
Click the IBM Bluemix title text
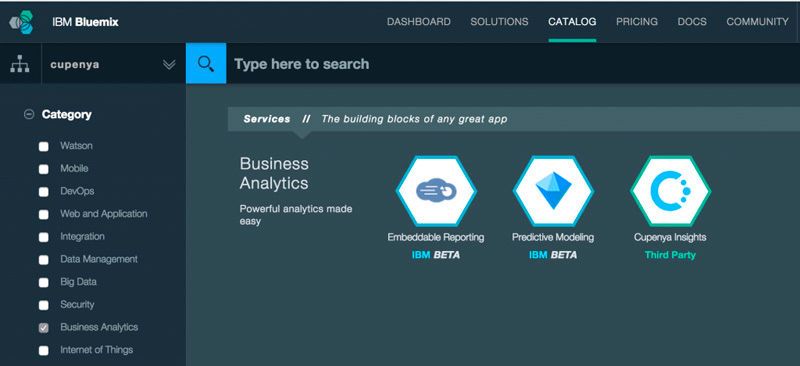[x=85, y=22]
